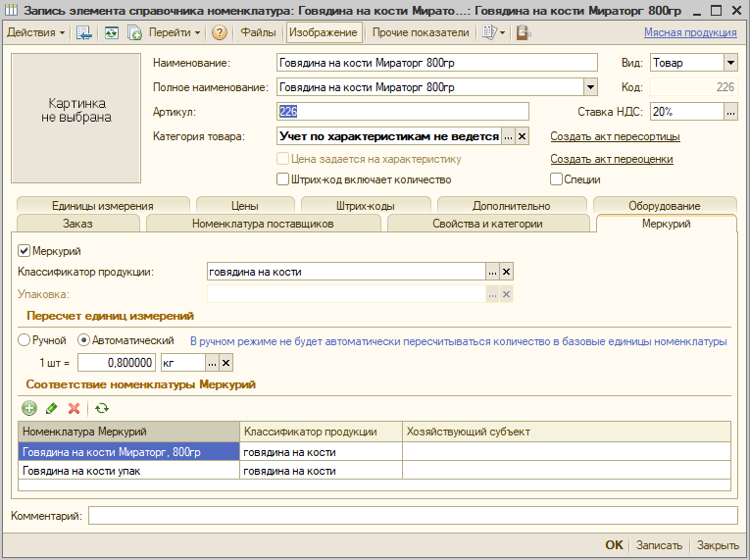750x560 pixels.
Task: Toggle the Меркурий checkbox
Action: click(x=24, y=251)
